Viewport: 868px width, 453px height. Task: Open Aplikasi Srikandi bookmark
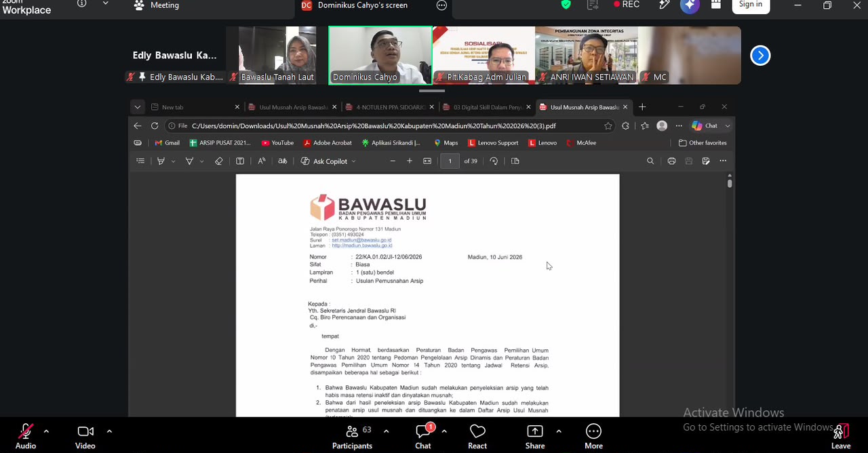(391, 143)
